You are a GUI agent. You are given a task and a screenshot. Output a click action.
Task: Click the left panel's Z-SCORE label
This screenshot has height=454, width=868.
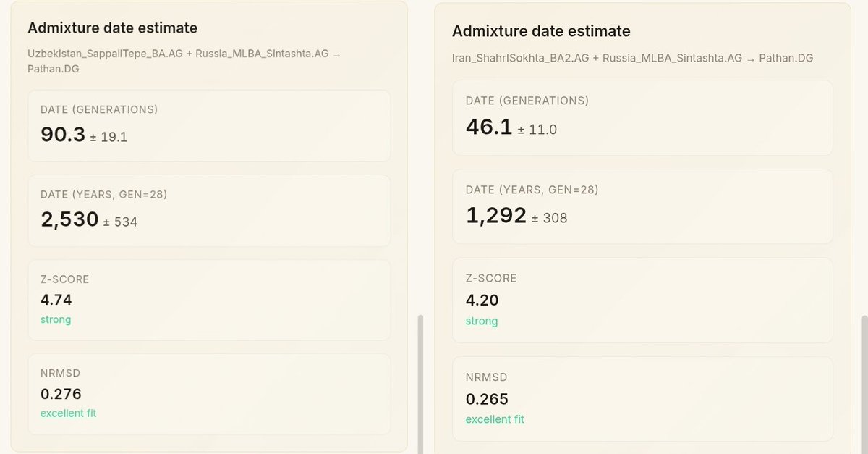tap(65, 279)
